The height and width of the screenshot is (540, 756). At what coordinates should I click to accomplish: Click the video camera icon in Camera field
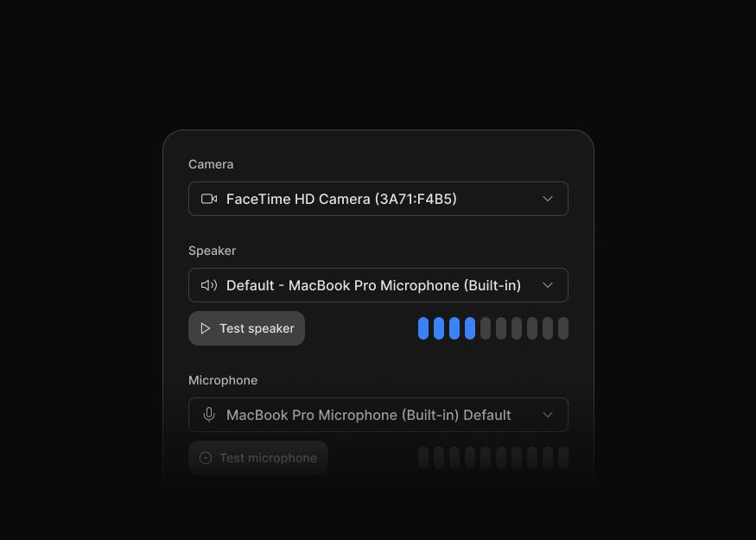[x=209, y=199]
